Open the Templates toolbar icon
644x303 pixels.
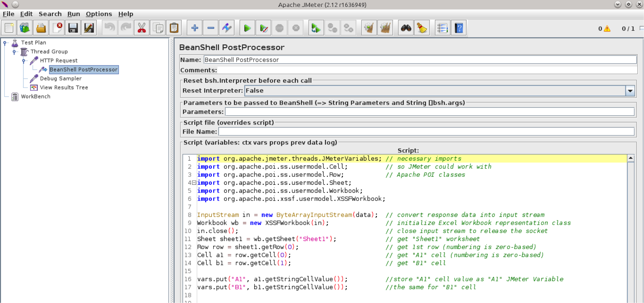click(25, 28)
